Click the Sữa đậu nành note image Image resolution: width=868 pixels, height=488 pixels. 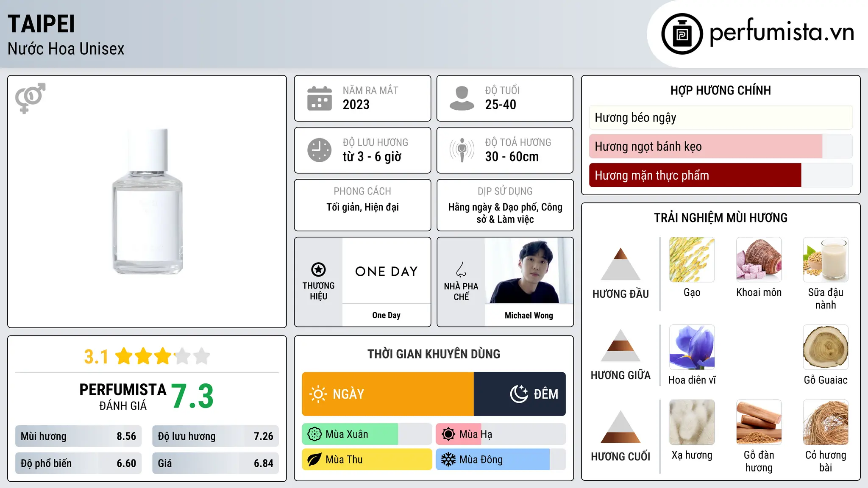(x=826, y=260)
